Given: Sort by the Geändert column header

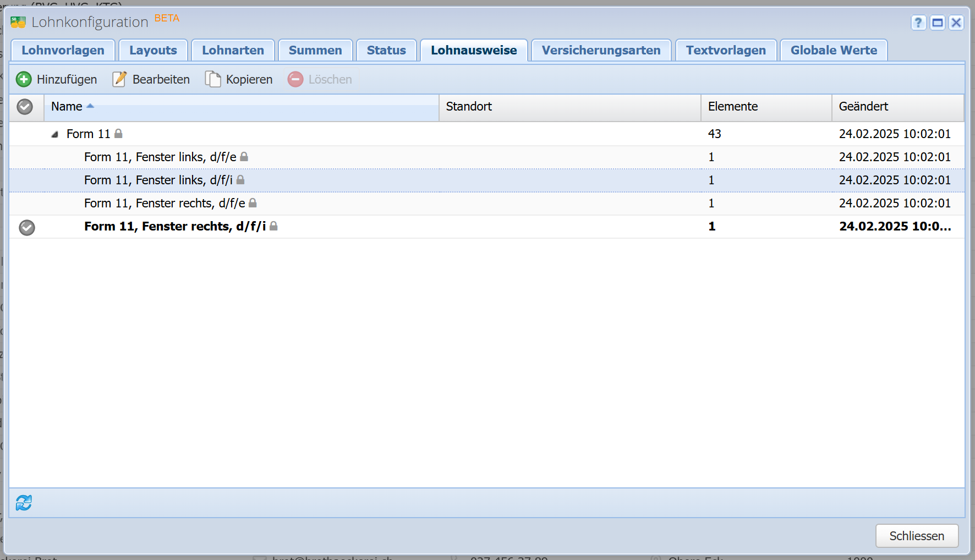Looking at the screenshot, I should (863, 107).
